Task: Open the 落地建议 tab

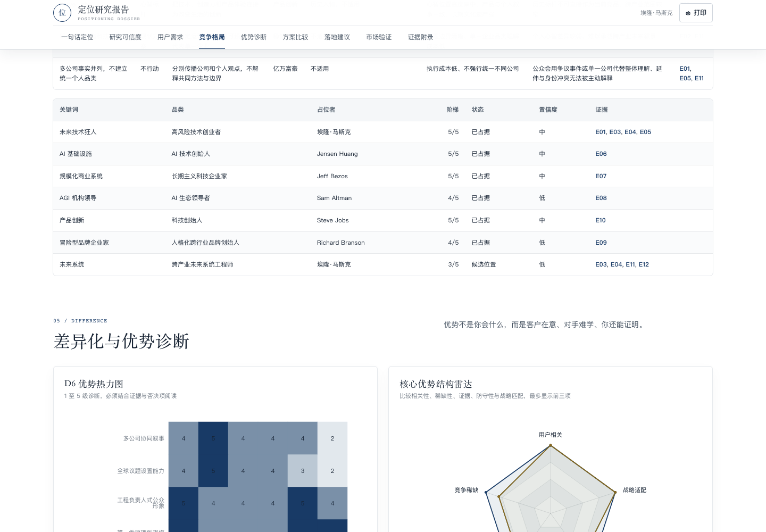Action: coord(337,37)
